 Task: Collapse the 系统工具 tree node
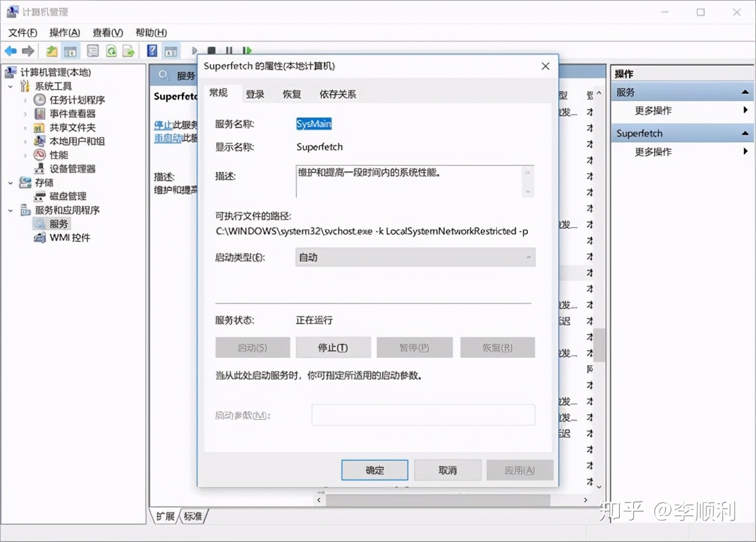coord(11,87)
